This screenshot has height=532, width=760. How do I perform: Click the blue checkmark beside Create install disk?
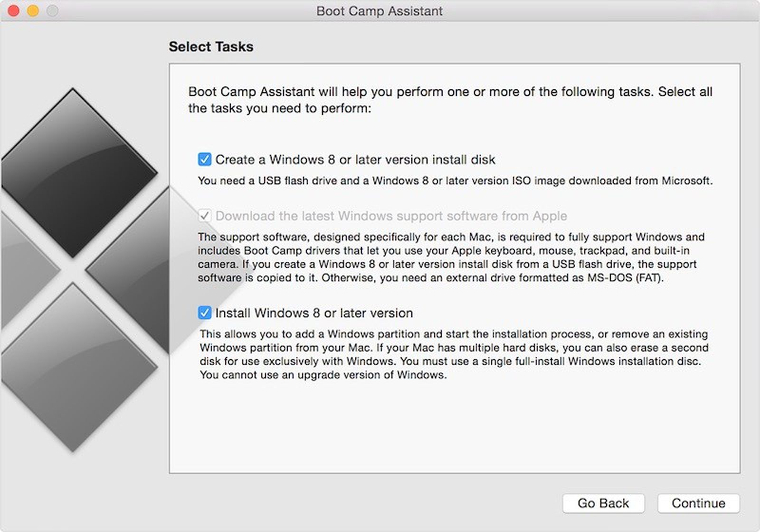(204, 160)
